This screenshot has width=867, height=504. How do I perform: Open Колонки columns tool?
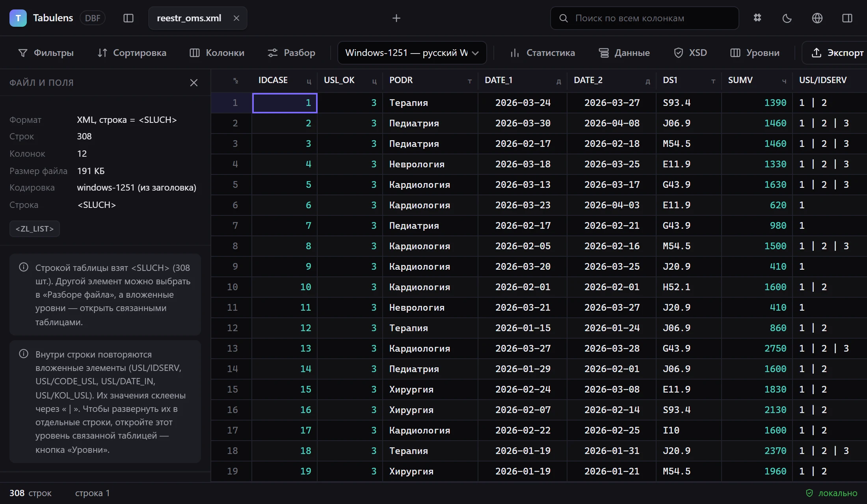point(217,53)
